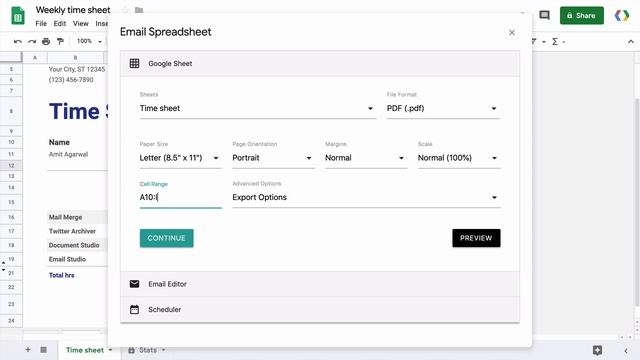Open the File Format PDF dropdown
The width and height of the screenshot is (640, 360).
(443, 108)
